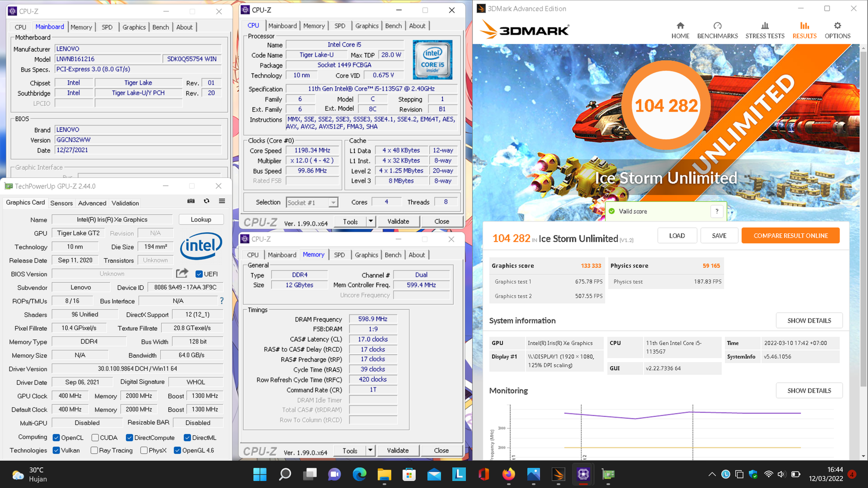Viewport: 868px width, 488px height.
Task: Open the Volume tray icon
Action: pos(781,474)
